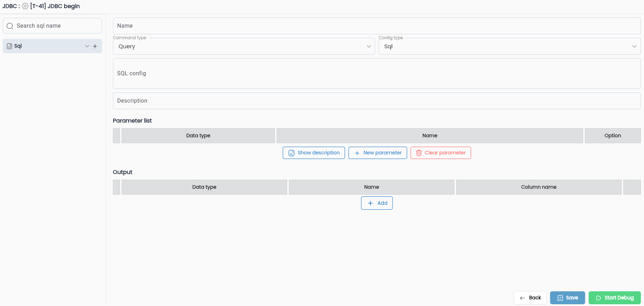Click Option column header
This screenshot has width=644, height=306.
point(613,135)
